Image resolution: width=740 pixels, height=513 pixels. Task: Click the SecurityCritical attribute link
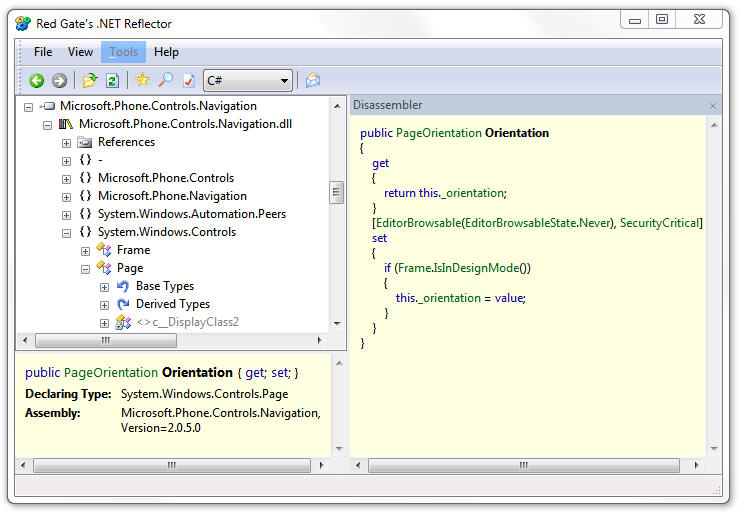point(659,223)
